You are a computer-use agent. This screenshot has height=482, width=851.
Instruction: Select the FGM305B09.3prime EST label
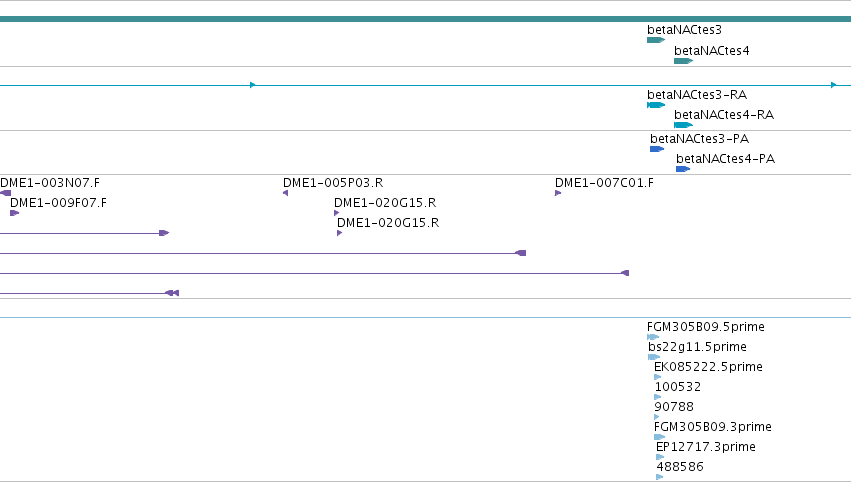(x=713, y=427)
